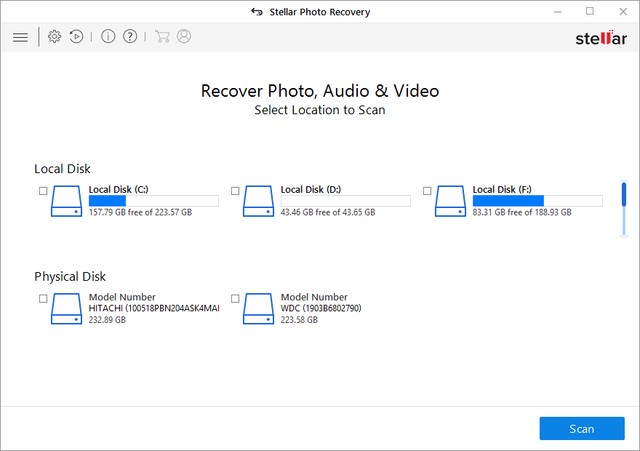Enable the Local Disk (F:) checkbox
The image size is (640, 451).
click(427, 191)
